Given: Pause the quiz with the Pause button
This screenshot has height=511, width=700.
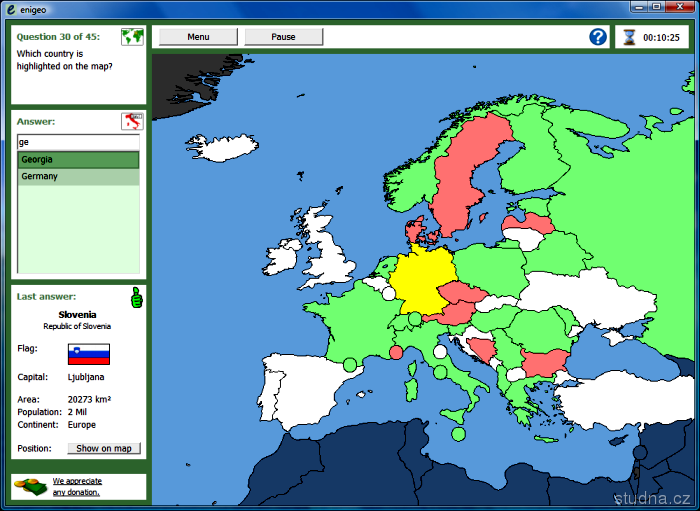Looking at the screenshot, I should pos(283,37).
